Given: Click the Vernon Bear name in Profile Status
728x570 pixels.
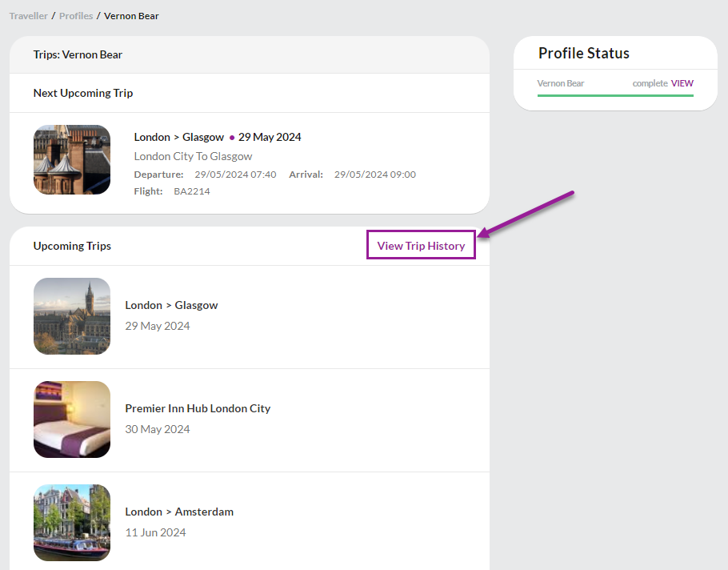Looking at the screenshot, I should coord(560,83).
